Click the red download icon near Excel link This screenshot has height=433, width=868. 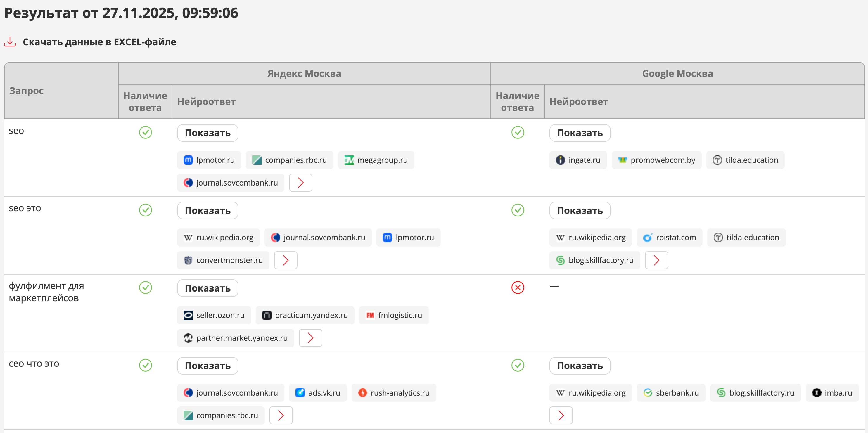click(x=10, y=42)
